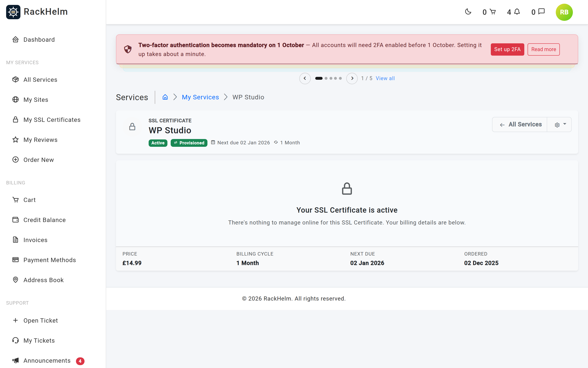This screenshot has width=588, height=368.
Task: Open notifications bell icon
Action: click(517, 12)
